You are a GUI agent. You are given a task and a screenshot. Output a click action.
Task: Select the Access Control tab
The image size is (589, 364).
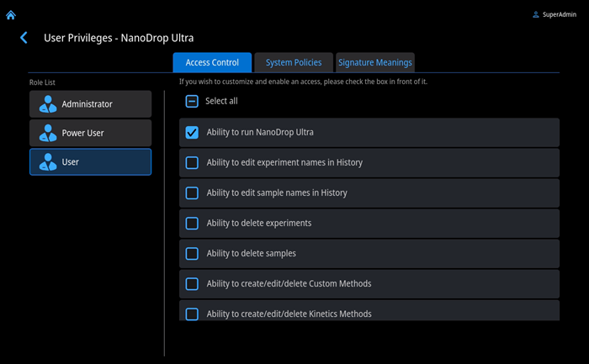(x=212, y=62)
